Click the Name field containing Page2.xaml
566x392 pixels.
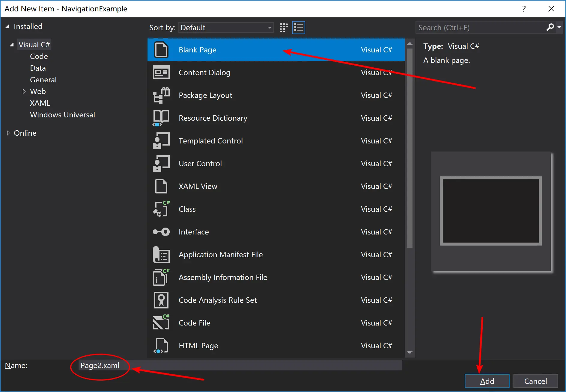[240, 365]
